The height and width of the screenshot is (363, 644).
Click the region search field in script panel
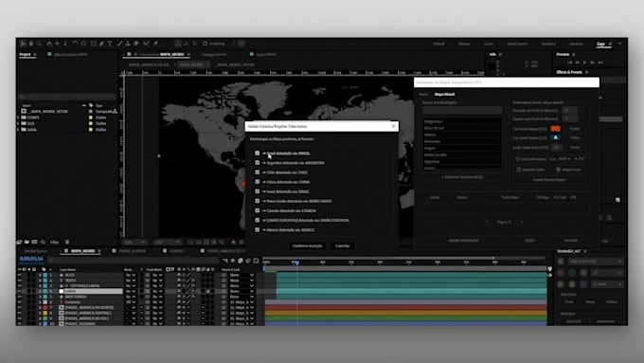pos(462,110)
